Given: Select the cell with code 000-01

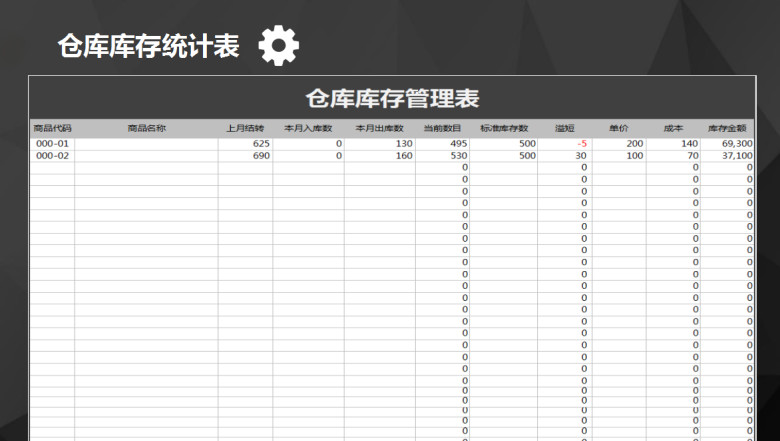Looking at the screenshot, I should [x=52, y=144].
